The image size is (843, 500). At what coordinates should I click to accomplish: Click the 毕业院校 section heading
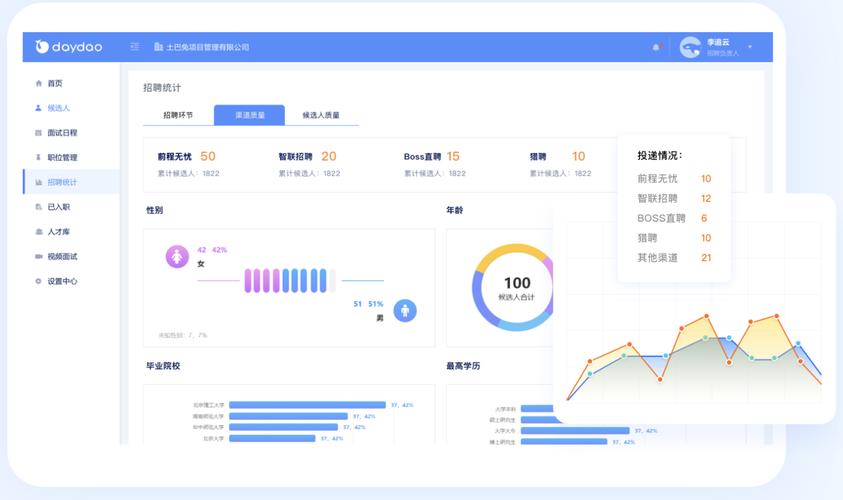163,366
